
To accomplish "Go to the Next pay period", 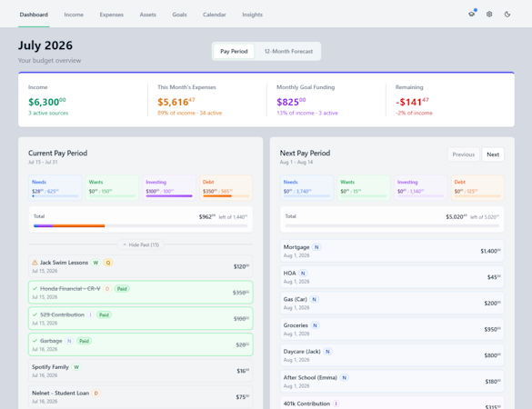I will pyautogui.click(x=493, y=155).
